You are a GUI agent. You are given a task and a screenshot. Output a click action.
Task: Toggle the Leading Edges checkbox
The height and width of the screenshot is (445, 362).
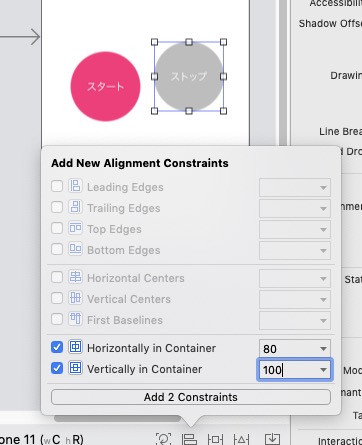click(57, 186)
